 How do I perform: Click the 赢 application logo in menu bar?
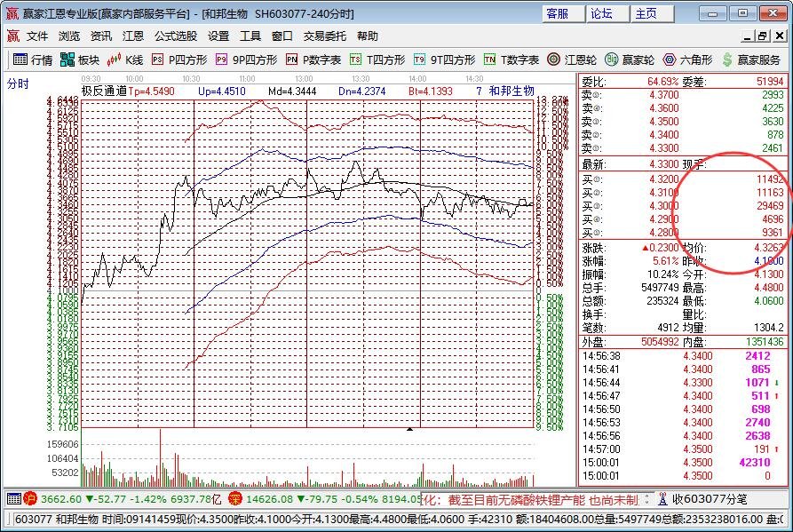13,36
